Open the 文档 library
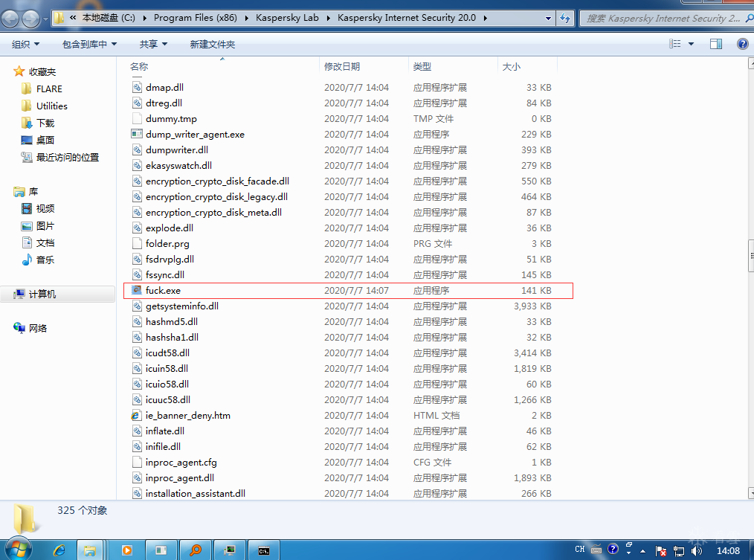This screenshot has width=754, height=560. coord(45,242)
